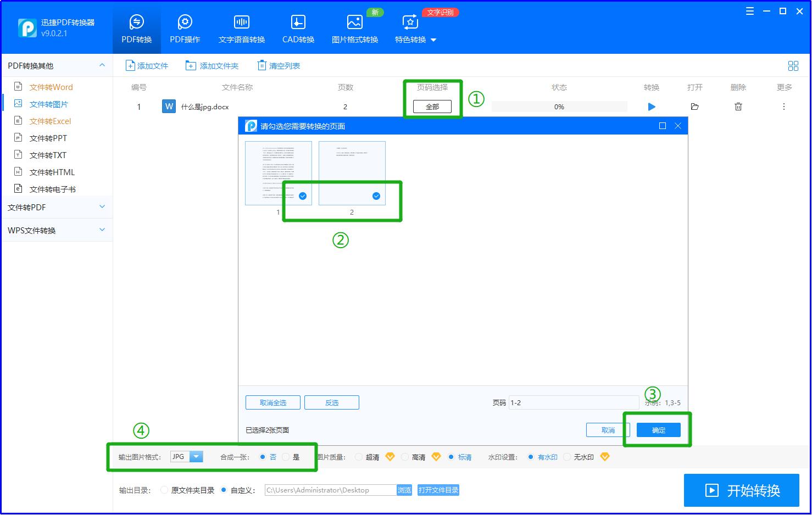Click the Word file icon of 什么是jpg.docx
The image size is (812, 515).
169,107
